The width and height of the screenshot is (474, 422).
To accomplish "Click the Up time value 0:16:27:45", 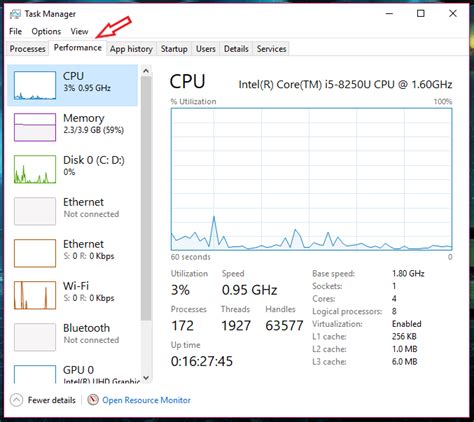I will point(202,361).
